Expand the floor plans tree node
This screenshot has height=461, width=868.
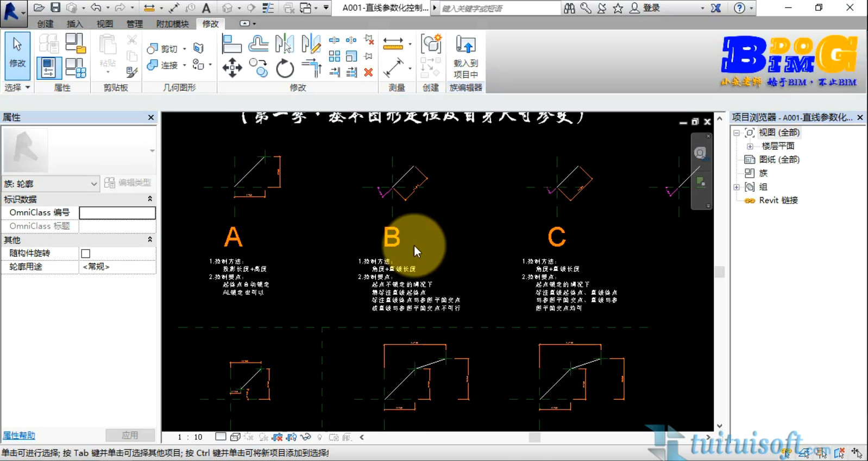[x=750, y=146]
